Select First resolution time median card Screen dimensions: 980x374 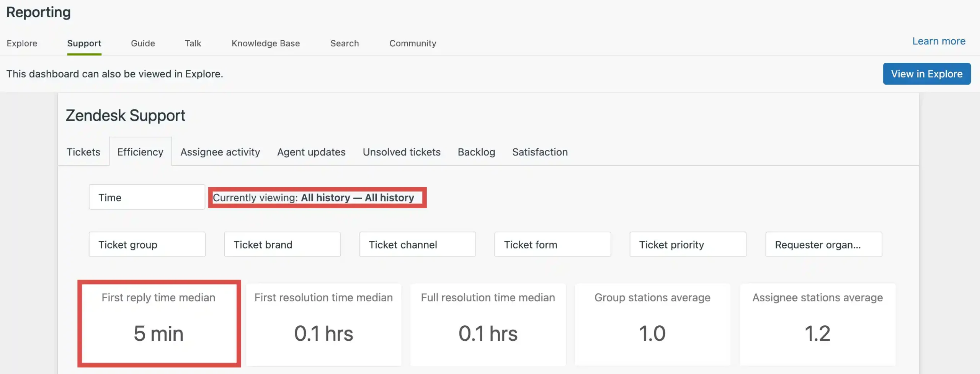point(323,324)
